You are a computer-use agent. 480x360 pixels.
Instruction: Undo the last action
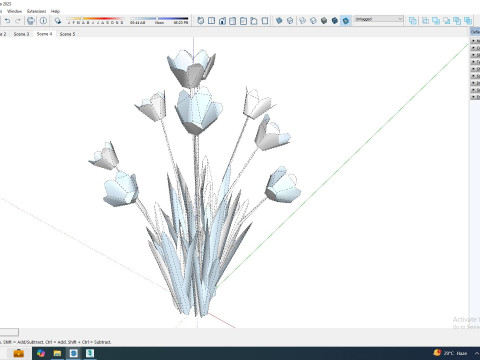7,21
